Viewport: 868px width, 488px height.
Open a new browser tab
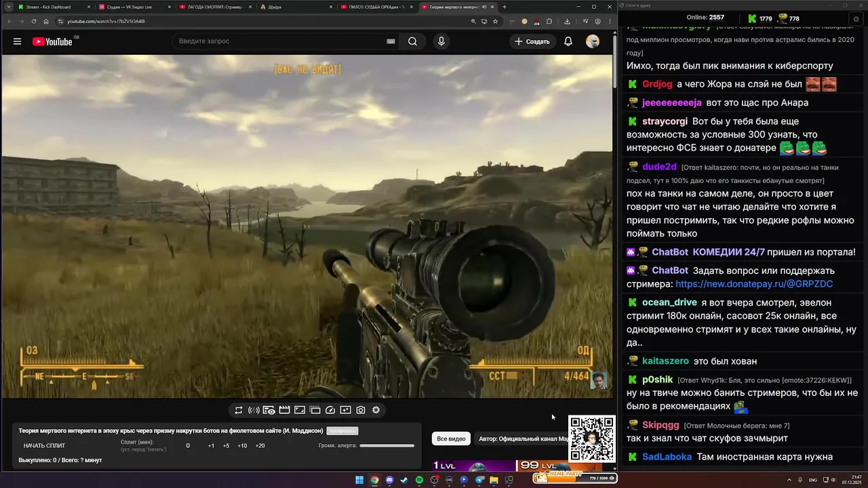tap(504, 7)
